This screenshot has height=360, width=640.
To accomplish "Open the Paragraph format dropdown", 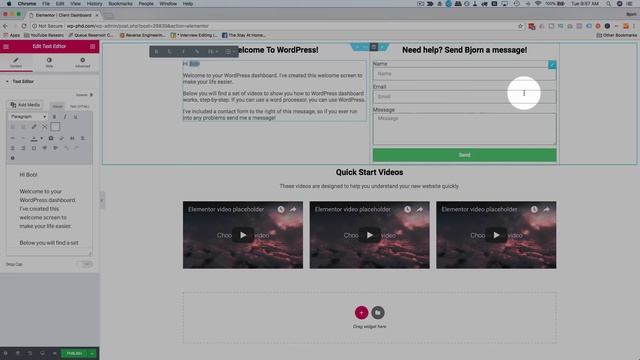I will 28,117.
